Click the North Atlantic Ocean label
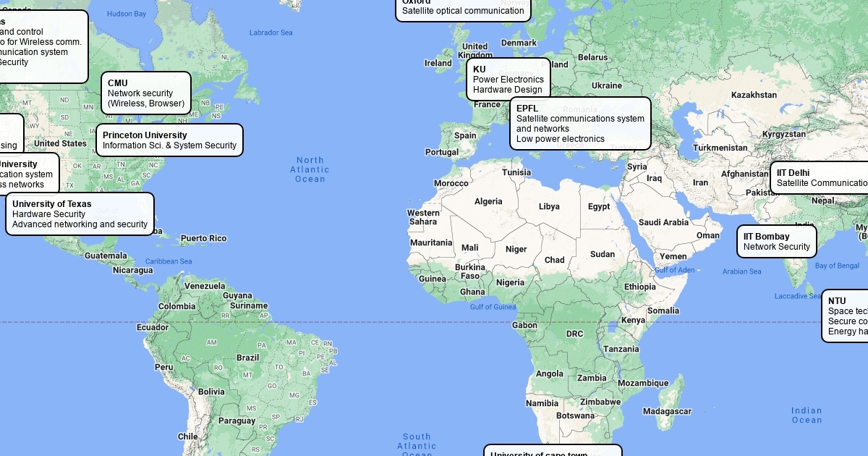The image size is (868, 456). (x=310, y=169)
